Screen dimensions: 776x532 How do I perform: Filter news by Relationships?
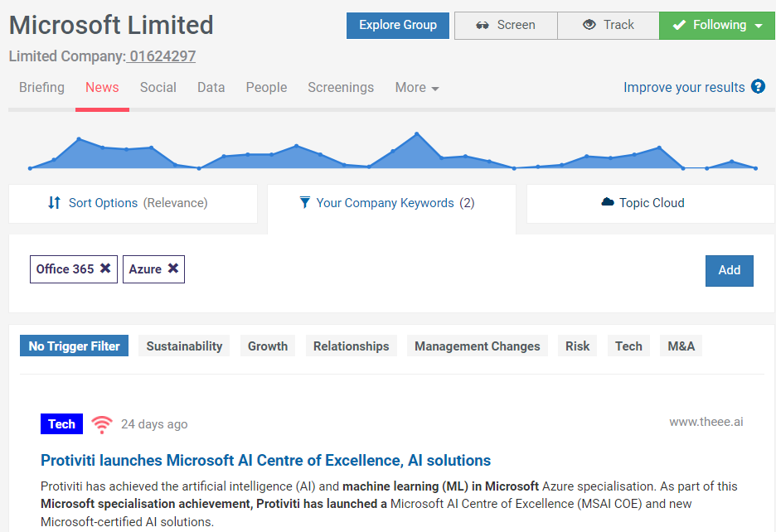point(351,346)
